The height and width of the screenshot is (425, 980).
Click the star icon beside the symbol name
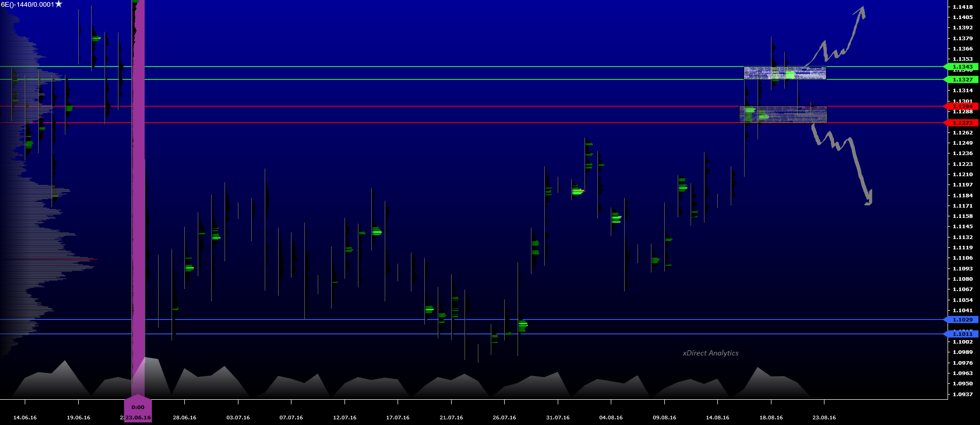pyautogui.click(x=59, y=4)
